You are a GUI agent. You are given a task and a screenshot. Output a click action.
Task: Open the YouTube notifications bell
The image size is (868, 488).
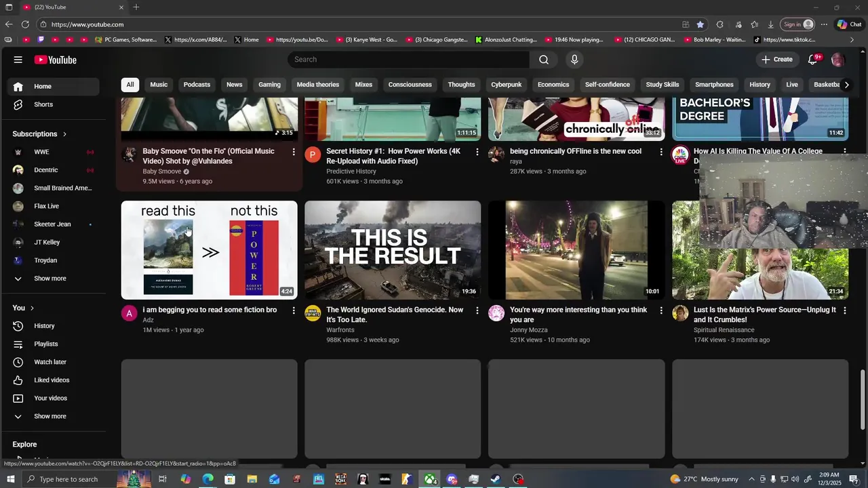point(812,60)
